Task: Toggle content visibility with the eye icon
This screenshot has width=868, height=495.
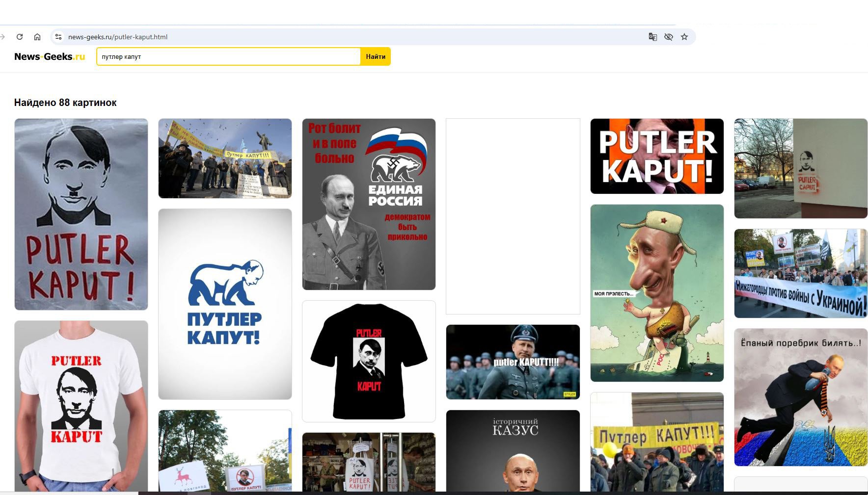Action: tap(669, 37)
